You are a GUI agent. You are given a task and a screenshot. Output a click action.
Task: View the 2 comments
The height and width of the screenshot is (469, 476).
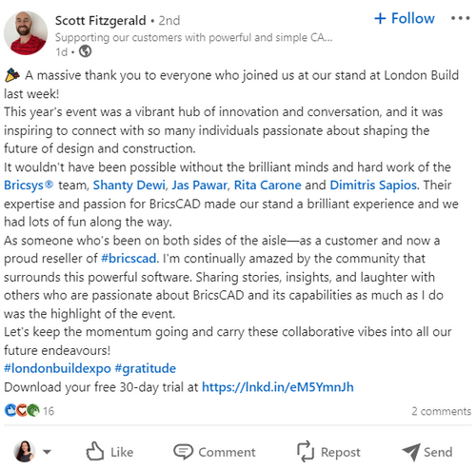coord(442,411)
